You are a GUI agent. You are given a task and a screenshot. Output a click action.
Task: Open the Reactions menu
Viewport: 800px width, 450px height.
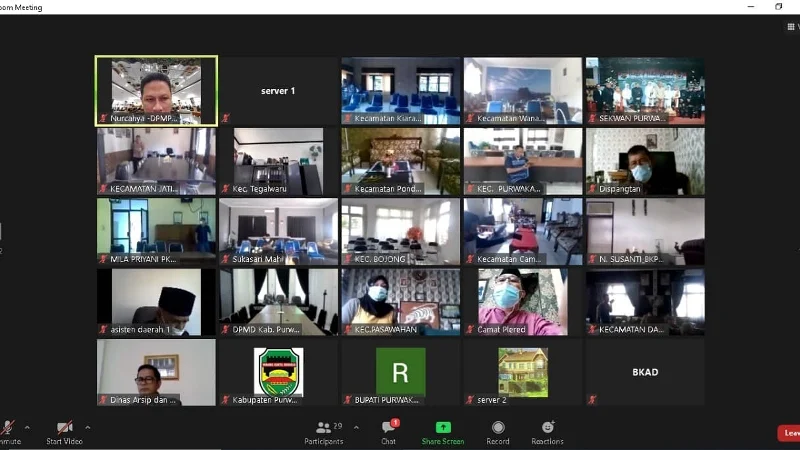pyautogui.click(x=547, y=428)
